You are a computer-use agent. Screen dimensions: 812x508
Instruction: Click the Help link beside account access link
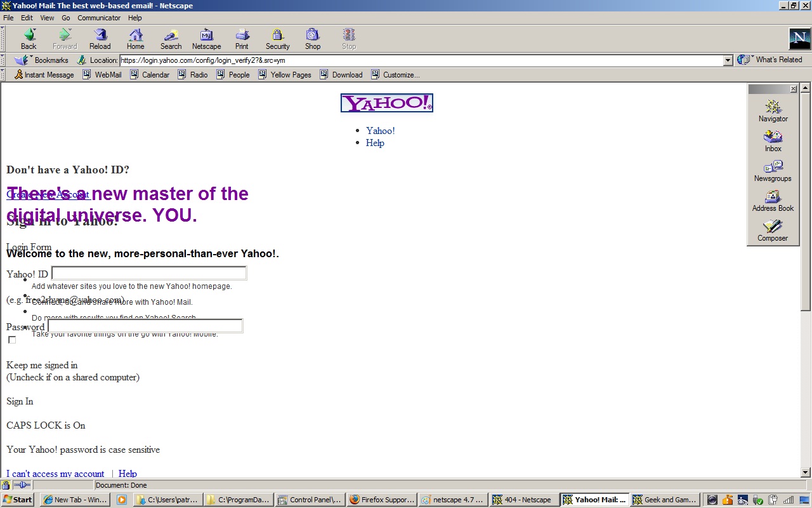click(128, 474)
